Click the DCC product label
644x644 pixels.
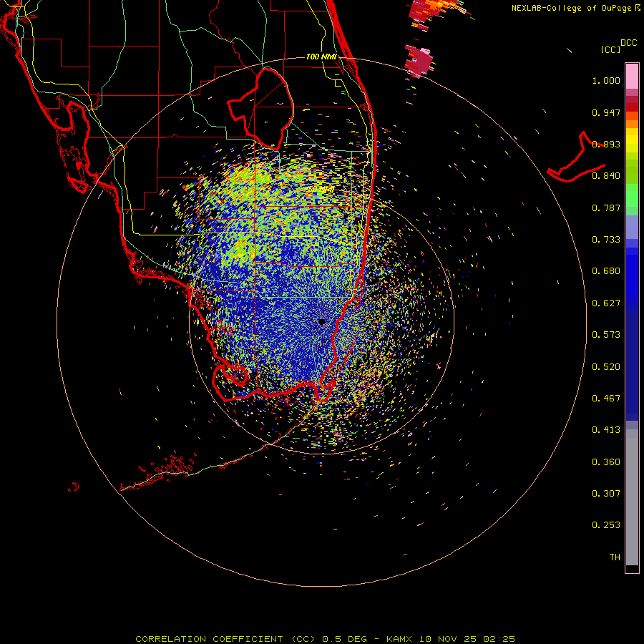click(628, 43)
